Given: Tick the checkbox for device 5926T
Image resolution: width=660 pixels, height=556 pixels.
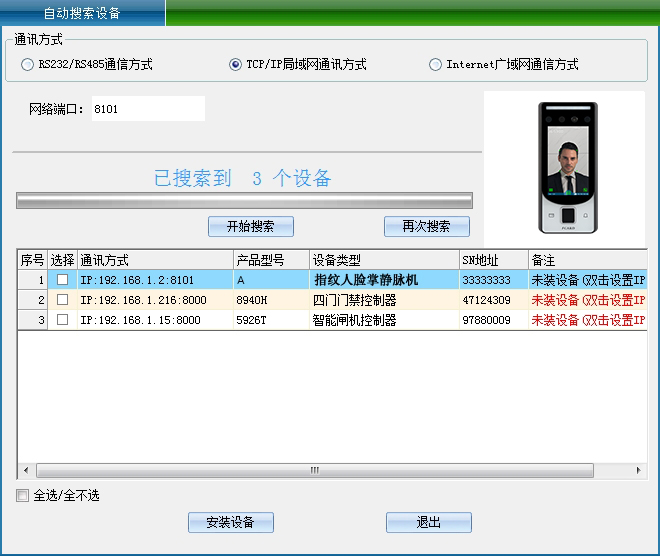Looking at the screenshot, I should point(62,320).
